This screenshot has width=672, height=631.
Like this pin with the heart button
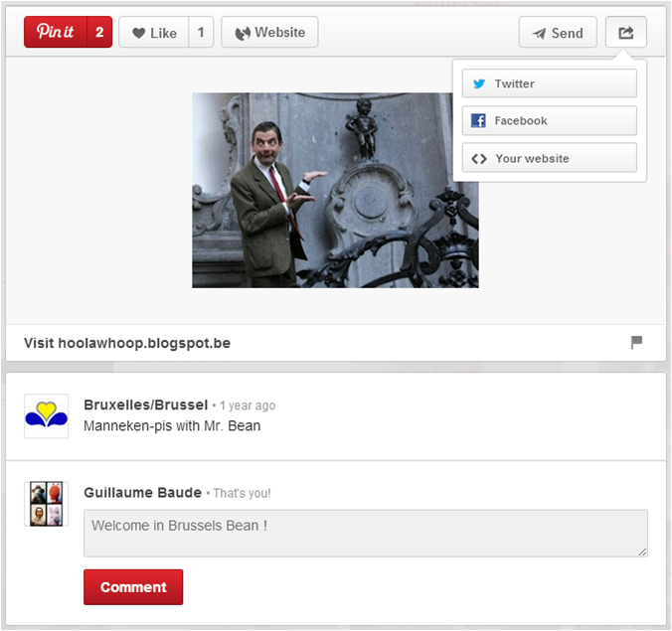(x=154, y=32)
